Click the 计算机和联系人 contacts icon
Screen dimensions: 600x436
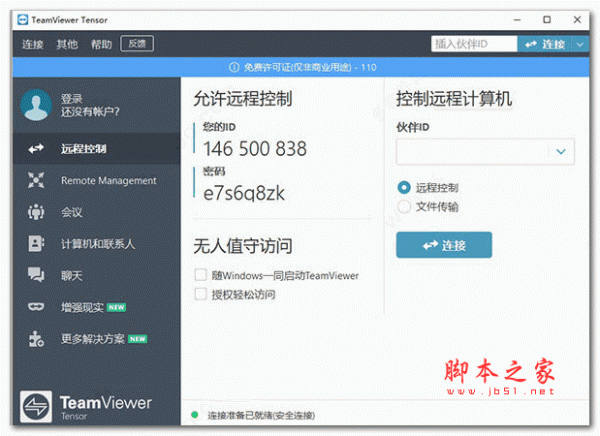point(36,243)
